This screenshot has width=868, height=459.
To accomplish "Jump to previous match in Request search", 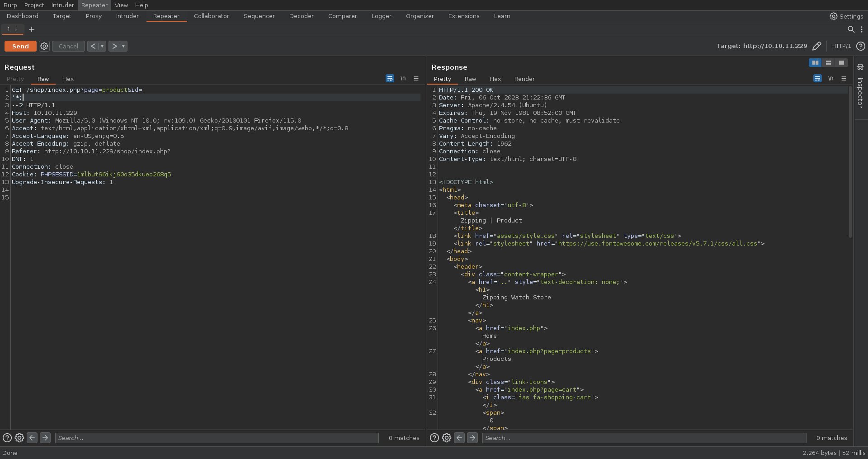I will pos(32,438).
